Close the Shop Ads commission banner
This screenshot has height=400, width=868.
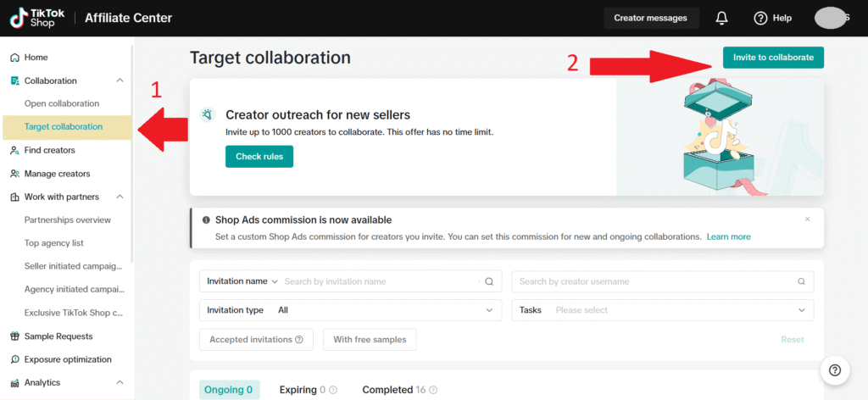pyautogui.click(x=807, y=219)
